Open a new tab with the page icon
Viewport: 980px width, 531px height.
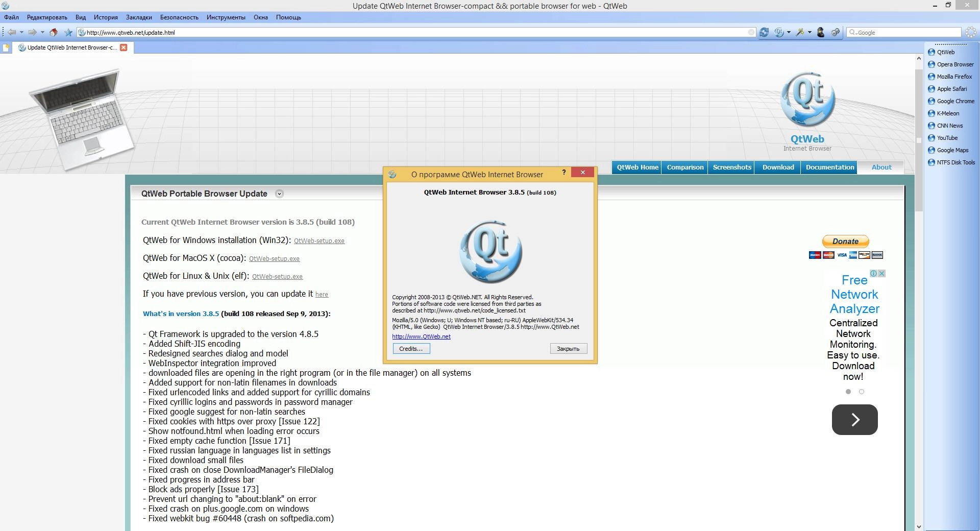[x=6, y=48]
